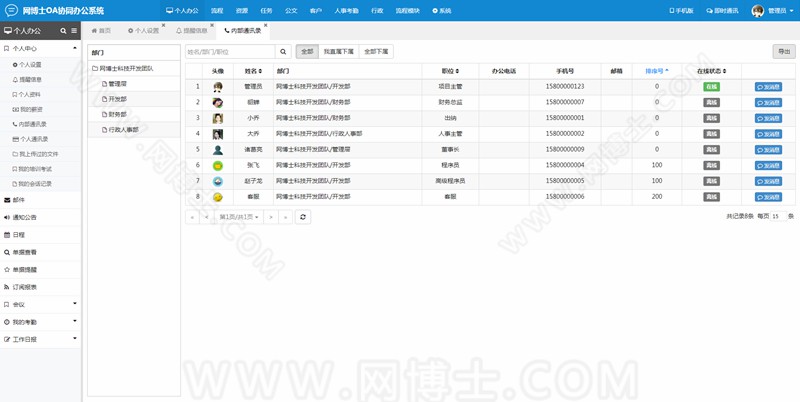Screen dimensions: 800x402
Task: Go to the last page with »
Action: [x=286, y=217]
